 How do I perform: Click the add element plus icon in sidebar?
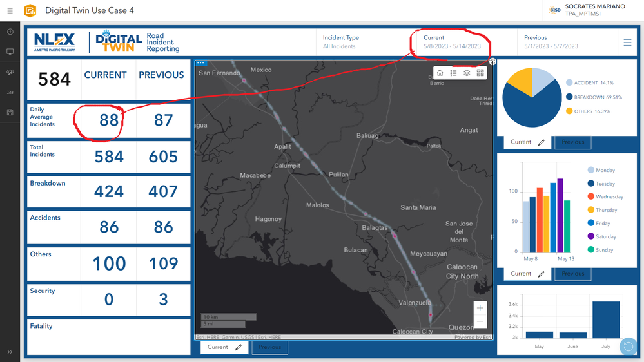[10, 32]
